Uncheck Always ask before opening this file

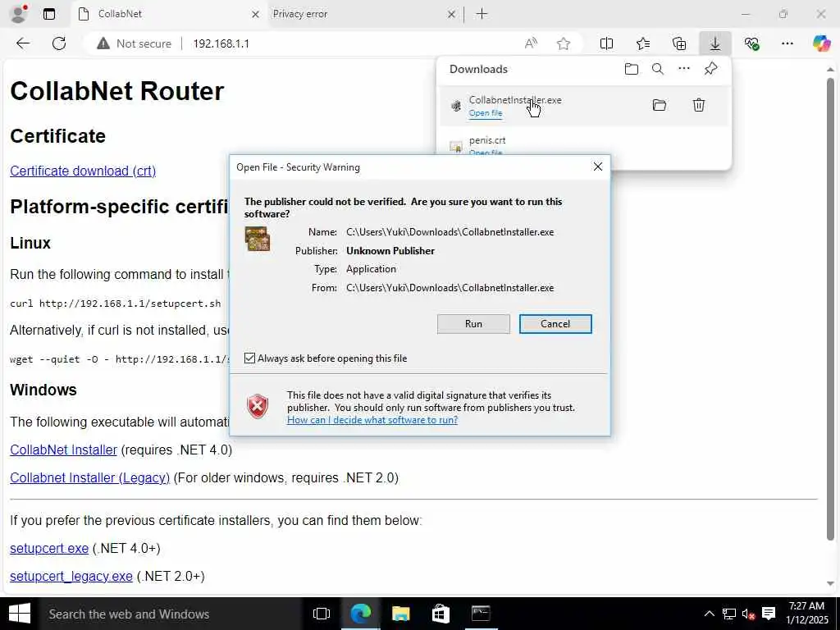click(x=249, y=358)
